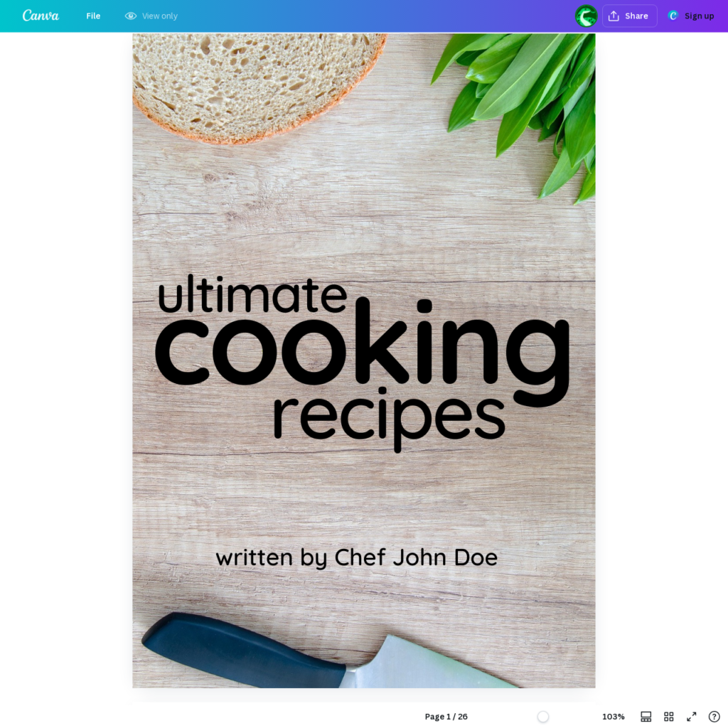This screenshot has width=728, height=728.
Task: Click the page zoom slider handle
Action: [542, 717]
